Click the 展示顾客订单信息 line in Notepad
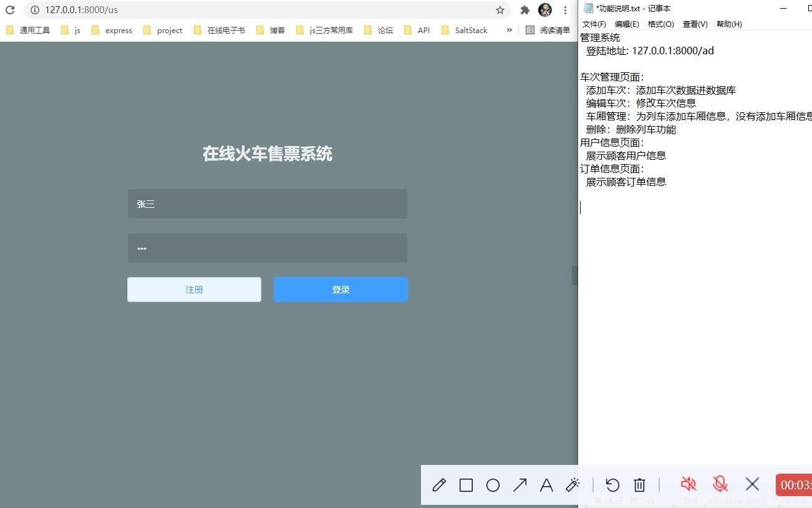This screenshot has width=812, height=508. pyautogui.click(x=626, y=182)
